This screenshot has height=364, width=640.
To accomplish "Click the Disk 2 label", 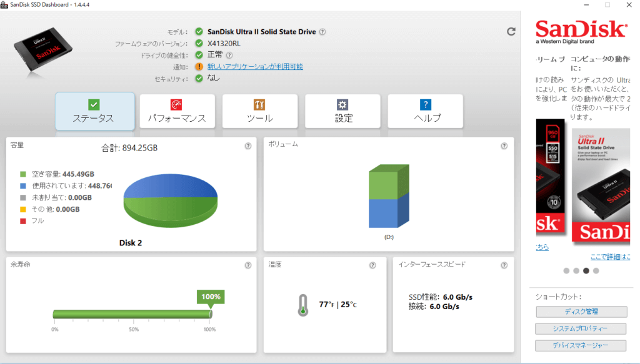I will (131, 243).
